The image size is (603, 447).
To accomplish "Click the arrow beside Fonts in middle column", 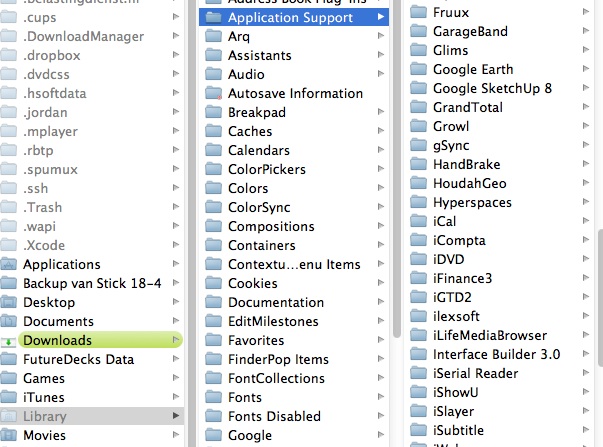I will 381,397.
